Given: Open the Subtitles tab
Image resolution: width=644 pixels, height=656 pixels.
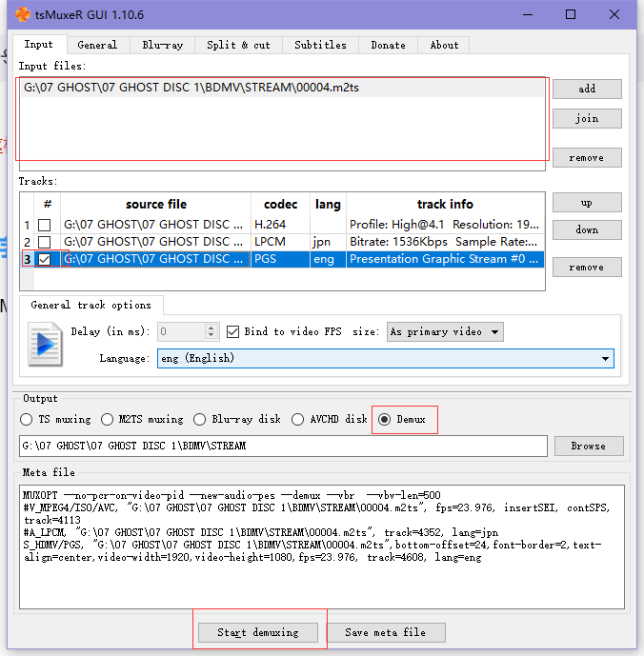Looking at the screenshot, I should coord(320,45).
